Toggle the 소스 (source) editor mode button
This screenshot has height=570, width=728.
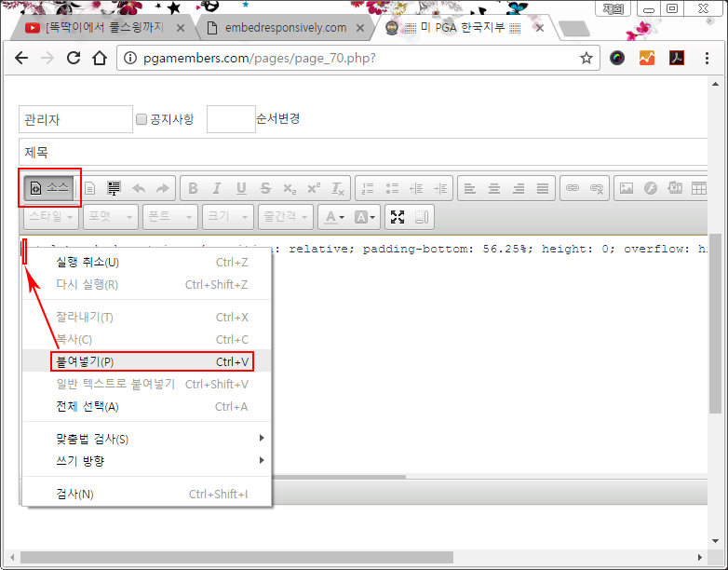tap(48, 188)
